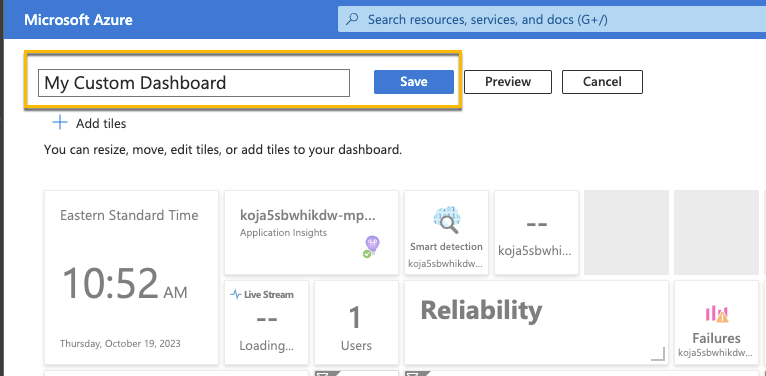The image size is (766, 376).
Task: Open the Application Insights lightbulb icon
Action: tap(372, 246)
